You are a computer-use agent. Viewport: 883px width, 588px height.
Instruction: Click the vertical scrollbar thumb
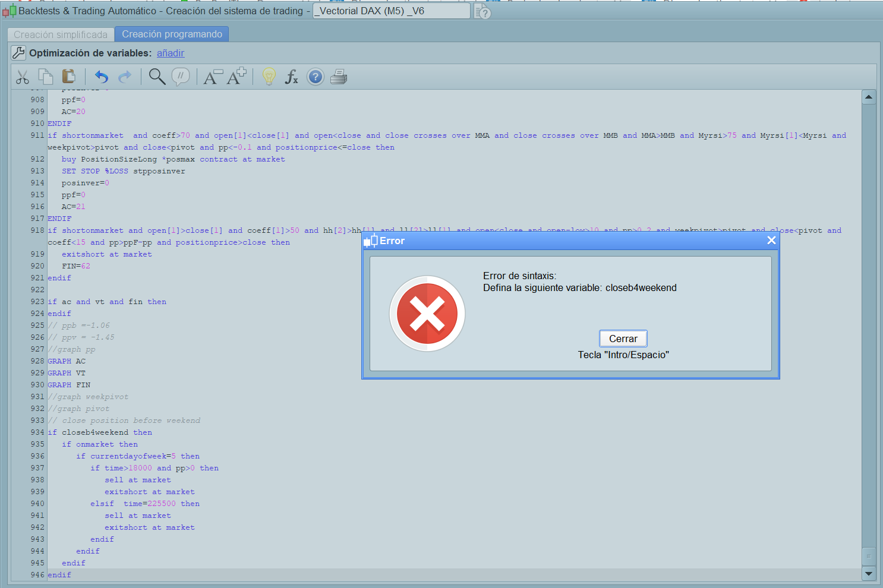tap(869, 557)
